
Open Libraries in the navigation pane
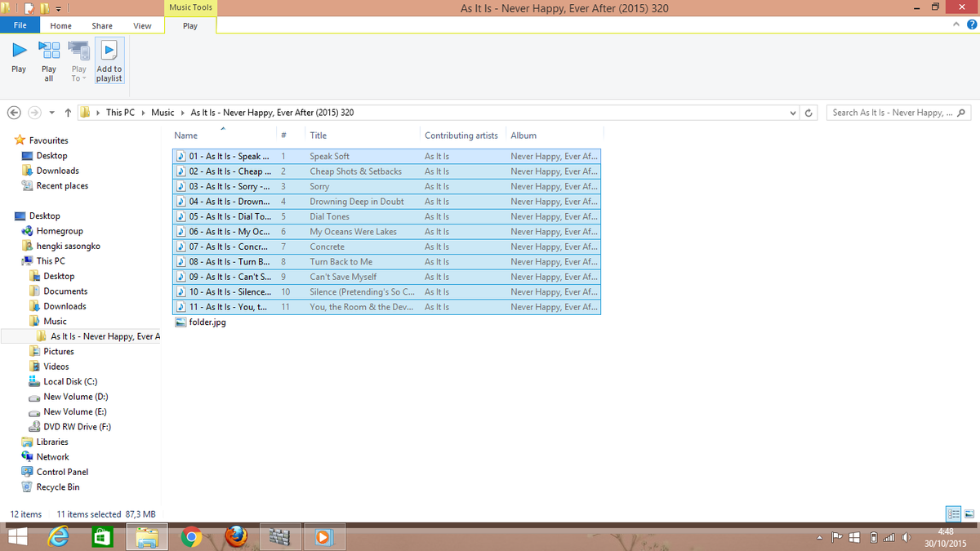point(52,442)
